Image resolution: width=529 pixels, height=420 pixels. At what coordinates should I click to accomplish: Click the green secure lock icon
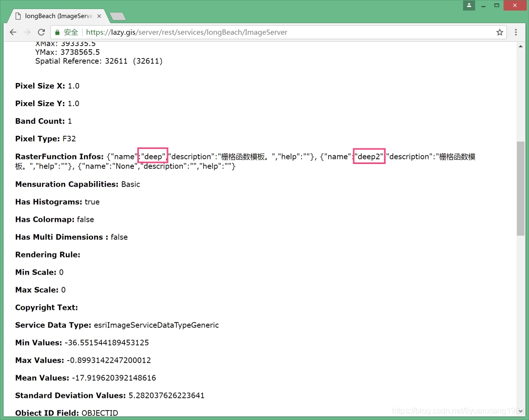coord(57,32)
